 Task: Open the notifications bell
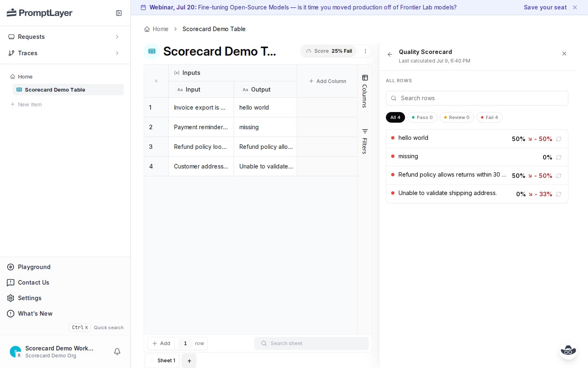pyautogui.click(x=117, y=352)
